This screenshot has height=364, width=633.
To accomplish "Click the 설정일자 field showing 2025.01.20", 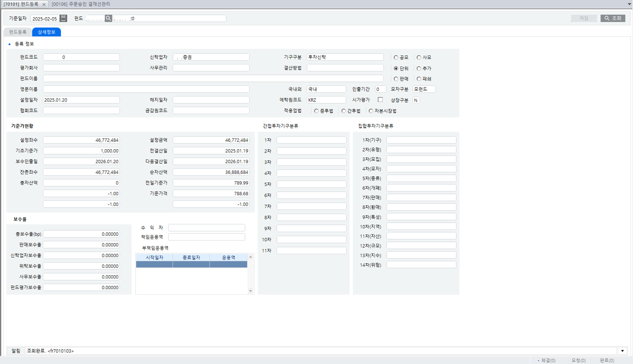I will point(81,100).
